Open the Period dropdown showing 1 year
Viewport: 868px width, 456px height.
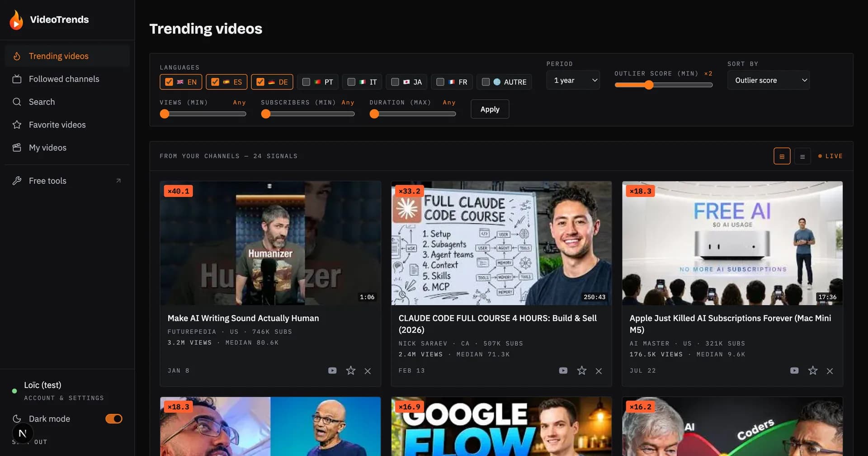(573, 80)
